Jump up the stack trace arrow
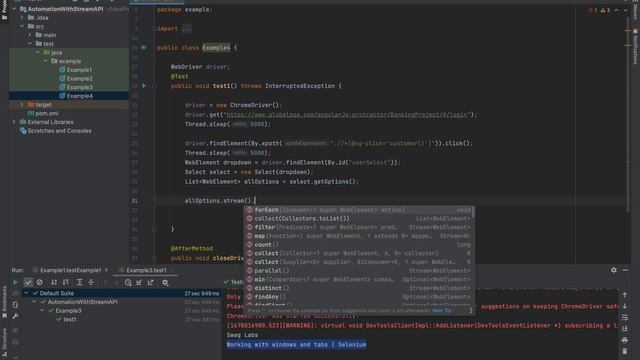 coord(624,295)
